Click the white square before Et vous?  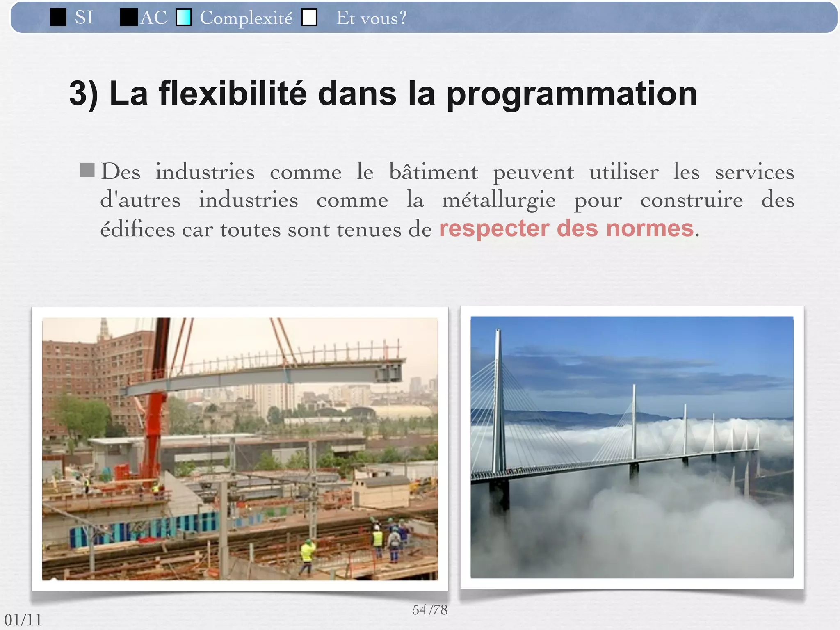tap(309, 18)
